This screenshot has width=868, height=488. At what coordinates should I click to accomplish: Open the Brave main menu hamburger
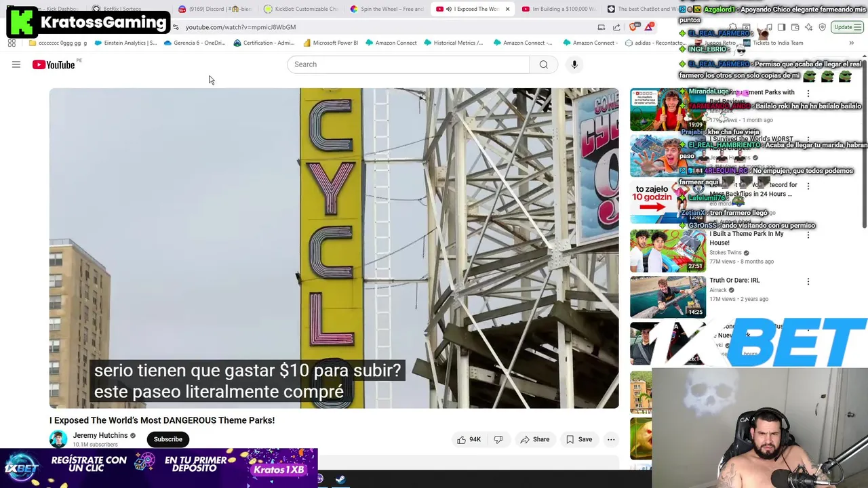858,27
